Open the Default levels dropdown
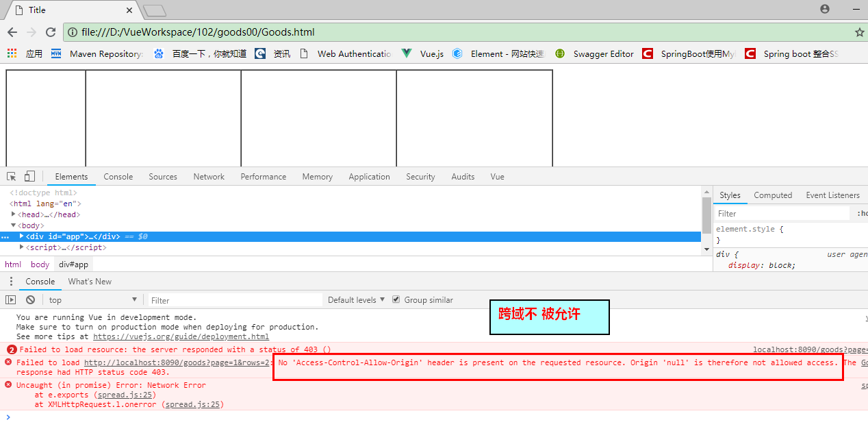 point(356,300)
